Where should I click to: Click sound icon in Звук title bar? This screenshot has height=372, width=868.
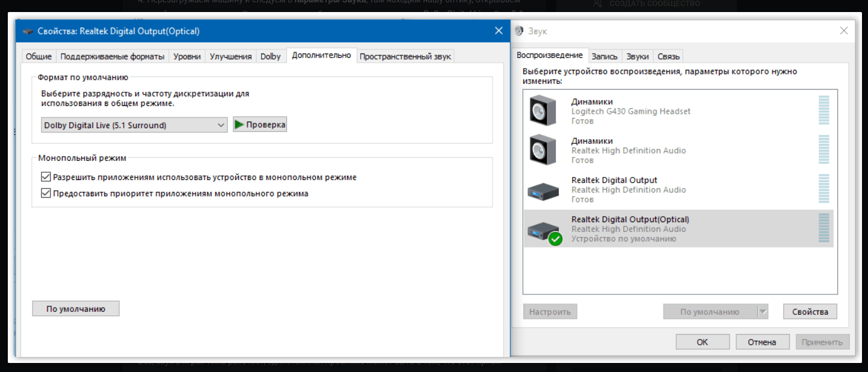(x=520, y=31)
